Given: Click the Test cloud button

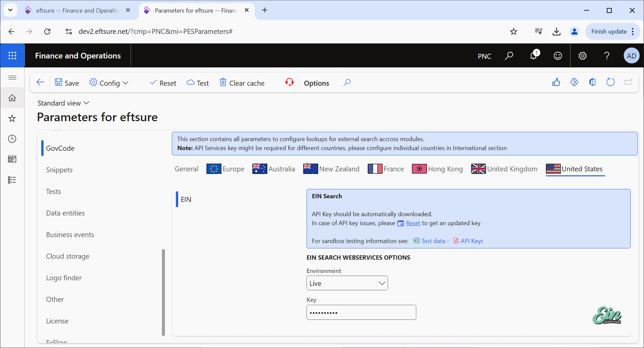Looking at the screenshot, I should pyautogui.click(x=198, y=83).
